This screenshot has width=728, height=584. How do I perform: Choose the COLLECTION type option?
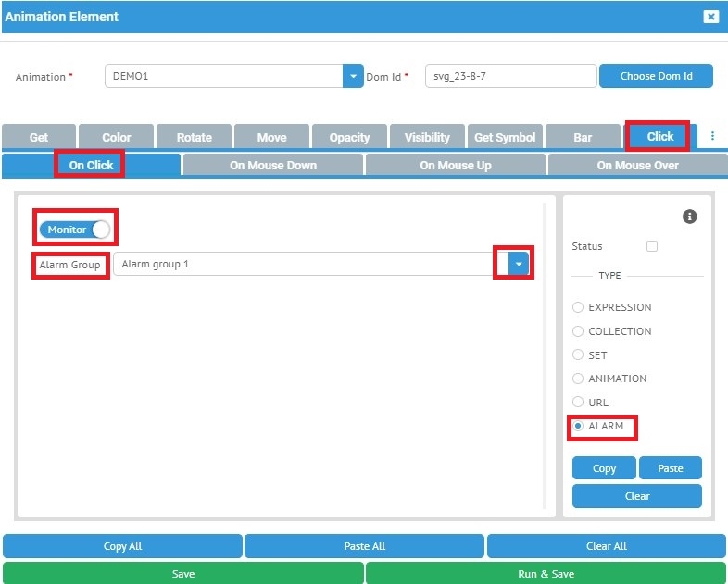pyautogui.click(x=578, y=331)
